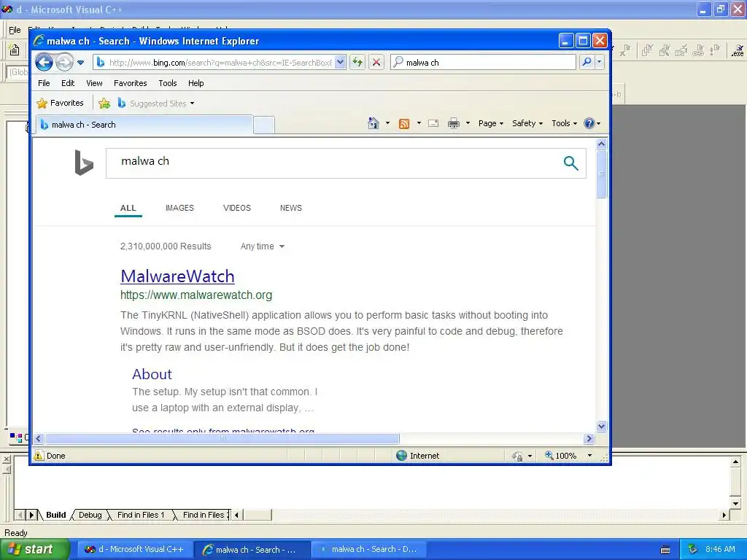Click the new text file icon in Visual C++
The image size is (747, 560).
tap(15, 50)
